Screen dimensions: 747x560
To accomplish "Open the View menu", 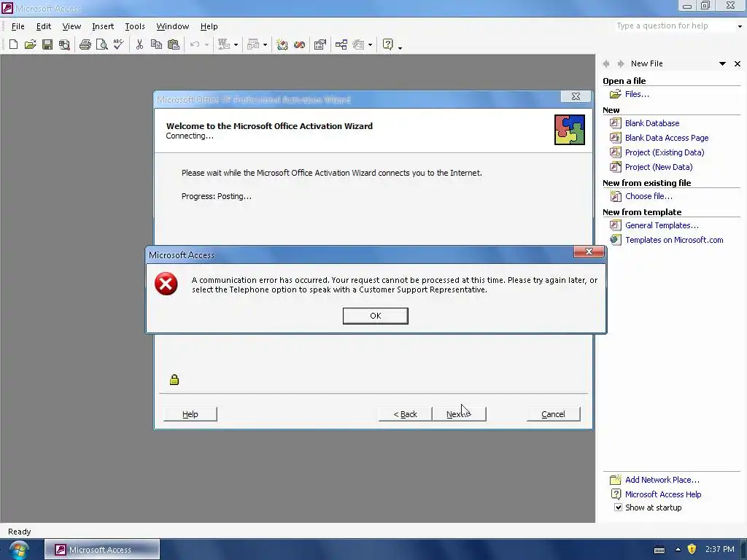I will click(71, 26).
